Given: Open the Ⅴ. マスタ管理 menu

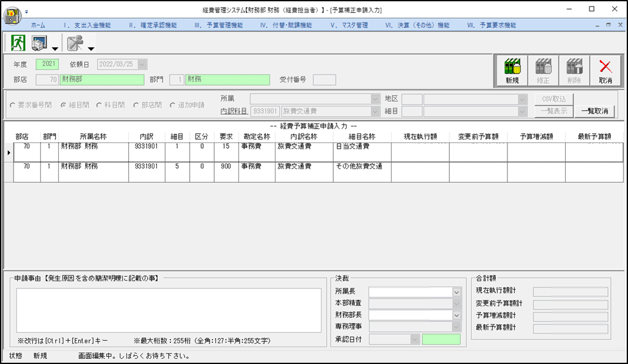Looking at the screenshot, I should (x=349, y=25).
